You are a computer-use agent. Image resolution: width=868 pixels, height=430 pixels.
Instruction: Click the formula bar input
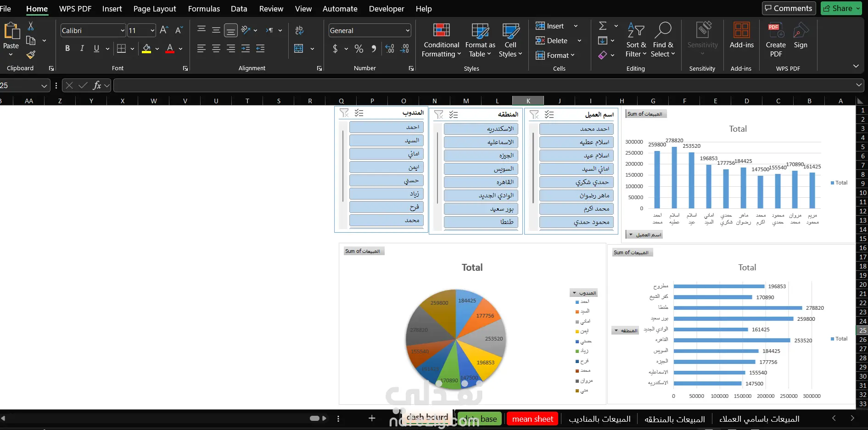coord(484,85)
